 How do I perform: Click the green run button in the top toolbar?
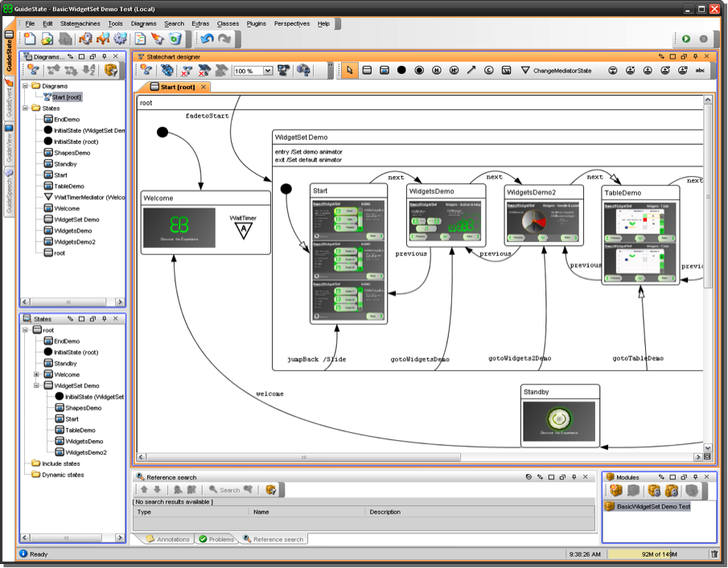685,38
